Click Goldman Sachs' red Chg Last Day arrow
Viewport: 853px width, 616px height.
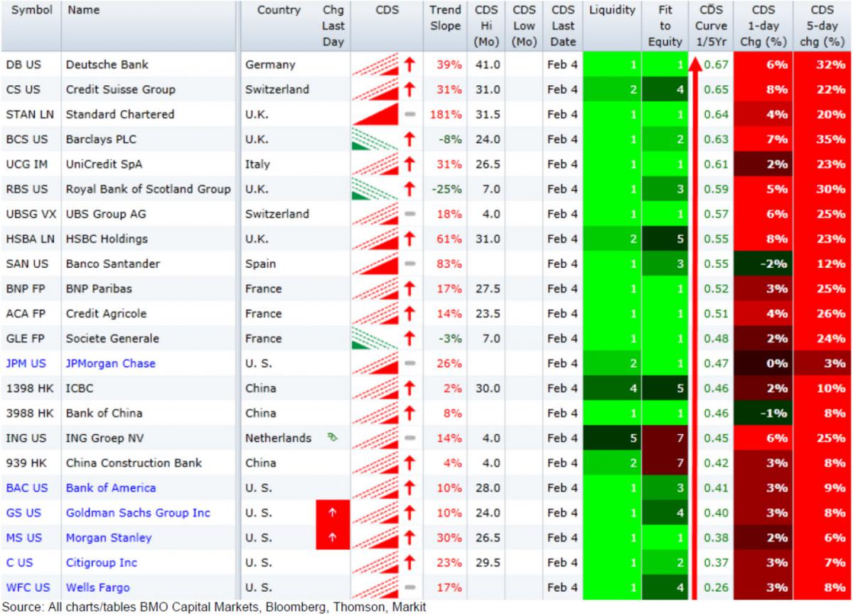(333, 512)
